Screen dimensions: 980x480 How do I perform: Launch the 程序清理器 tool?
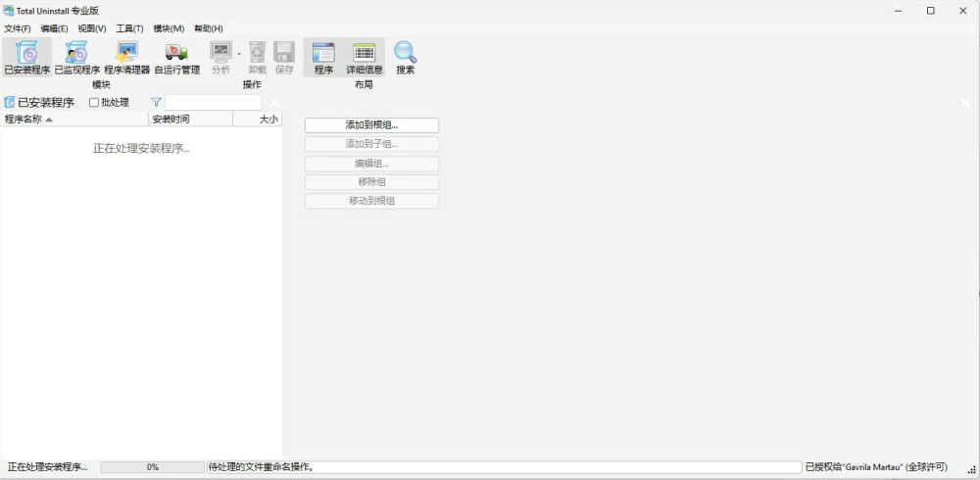126,57
